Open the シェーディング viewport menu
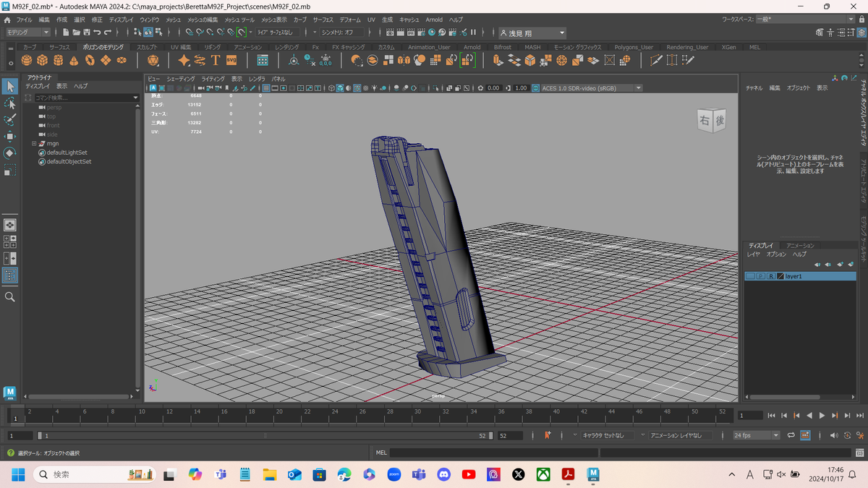The height and width of the screenshot is (488, 868). point(181,78)
